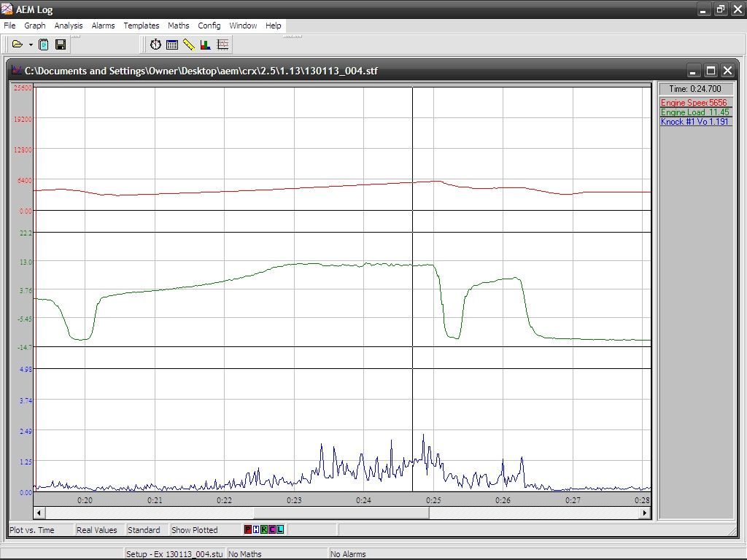The width and height of the screenshot is (747, 560).
Task: Click the scroll left arrow under graph
Action: click(x=39, y=513)
